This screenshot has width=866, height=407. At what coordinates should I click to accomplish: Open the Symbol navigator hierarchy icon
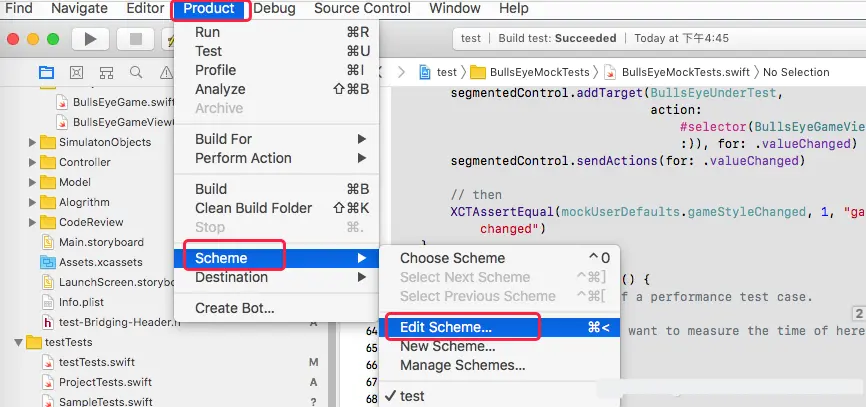click(106, 72)
